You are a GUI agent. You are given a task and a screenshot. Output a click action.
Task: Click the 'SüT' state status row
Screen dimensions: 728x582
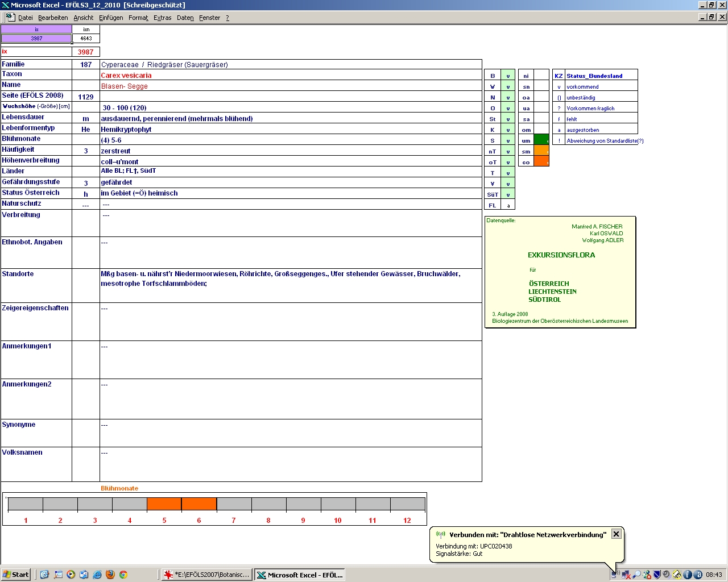pyautogui.click(x=500, y=194)
